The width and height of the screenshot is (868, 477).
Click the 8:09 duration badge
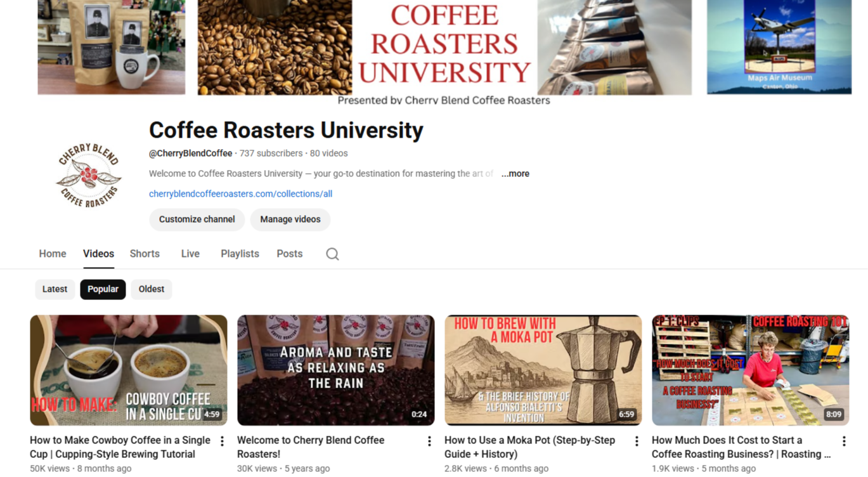point(834,415)
